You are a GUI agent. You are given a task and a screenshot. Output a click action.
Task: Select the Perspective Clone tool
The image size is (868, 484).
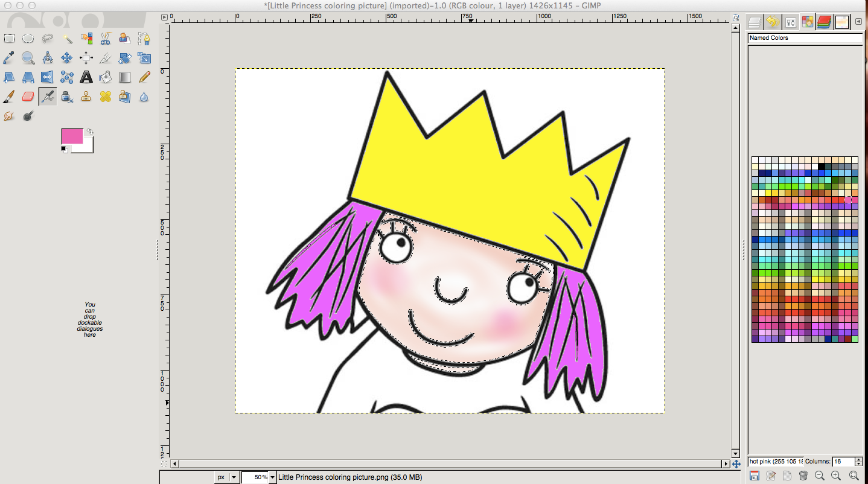click(125, 97)
